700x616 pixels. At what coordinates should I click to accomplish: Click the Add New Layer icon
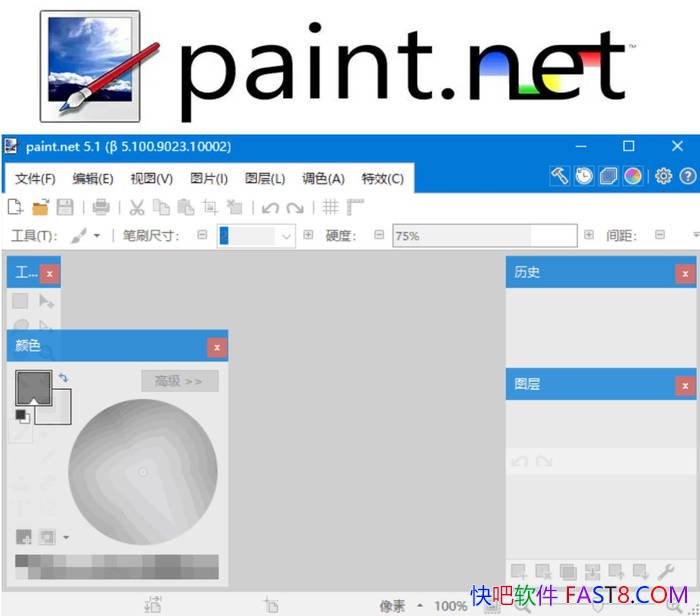tap(519, 571)
